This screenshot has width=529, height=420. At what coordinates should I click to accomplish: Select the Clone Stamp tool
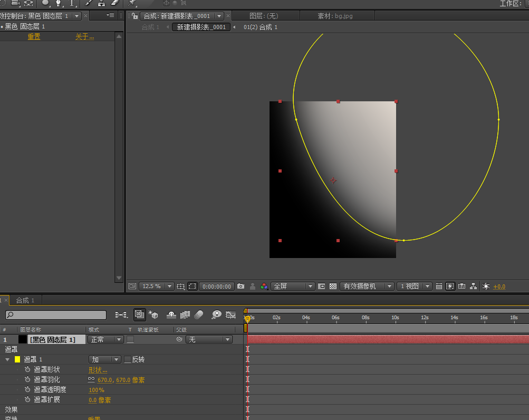click(x=102, y=3)
